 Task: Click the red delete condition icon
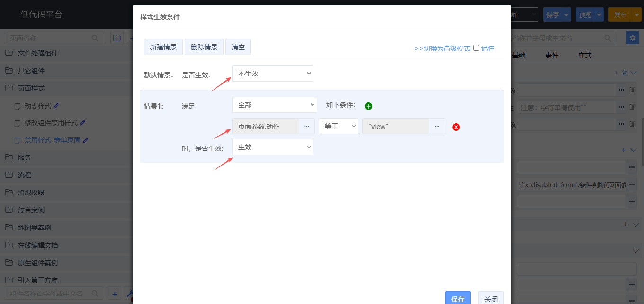click(456, 127)
